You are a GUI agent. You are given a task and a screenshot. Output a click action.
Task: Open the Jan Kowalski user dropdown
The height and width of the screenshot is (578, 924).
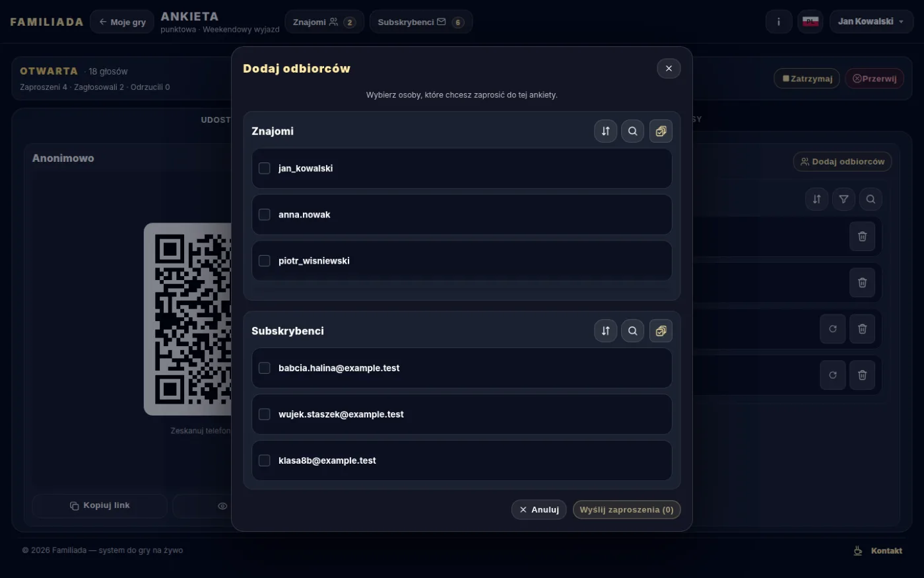871,22
